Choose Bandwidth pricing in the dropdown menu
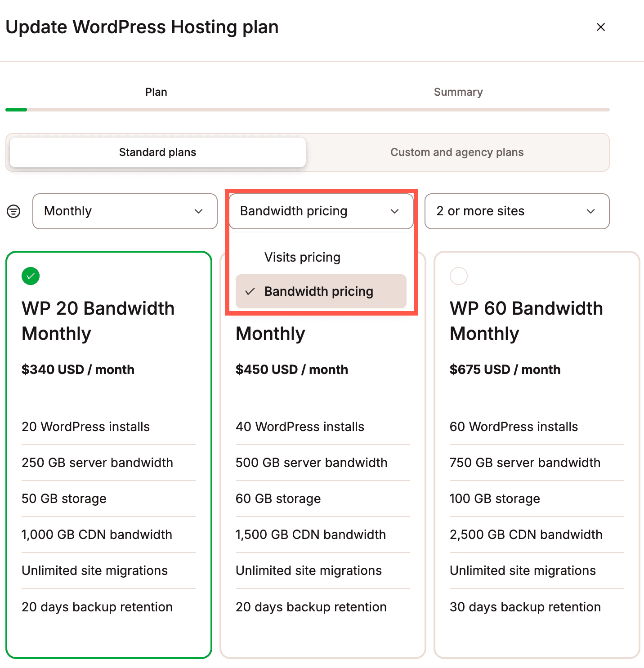 pyautogui.click(x=319, y=291)
